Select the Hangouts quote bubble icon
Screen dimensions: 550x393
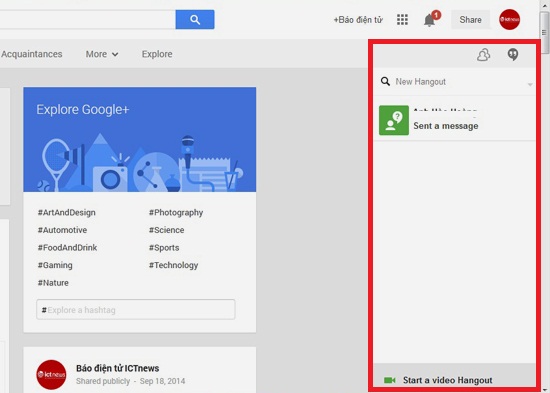pos(513,54)
